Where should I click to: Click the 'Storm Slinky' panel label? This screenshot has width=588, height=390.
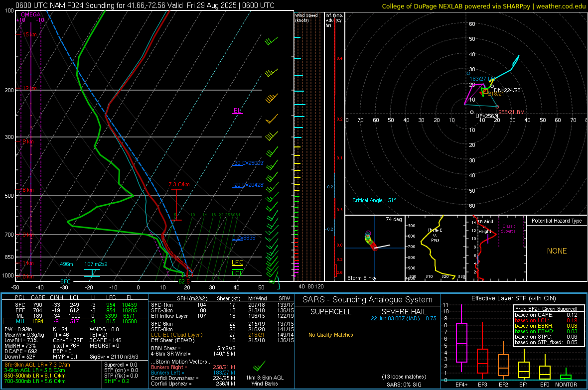pyautogui.click(x=361, y=278)
